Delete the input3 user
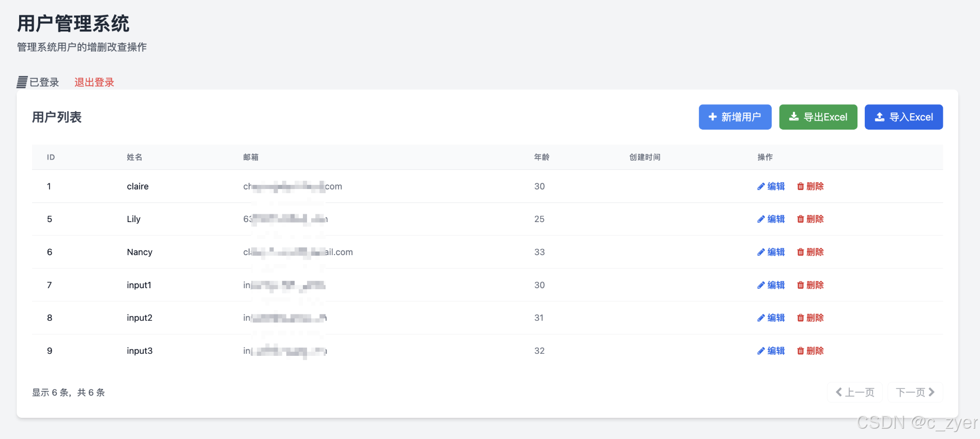980x439 pixels. point(810,351)
